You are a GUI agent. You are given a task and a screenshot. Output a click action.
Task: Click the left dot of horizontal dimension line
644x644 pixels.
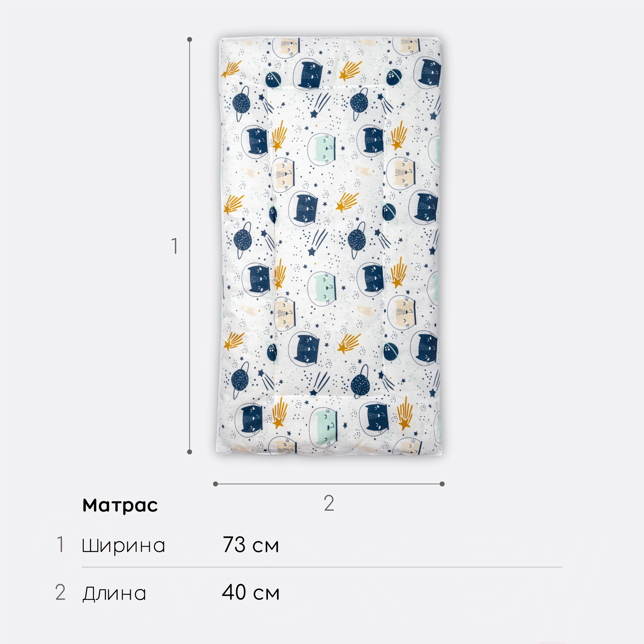215,484
